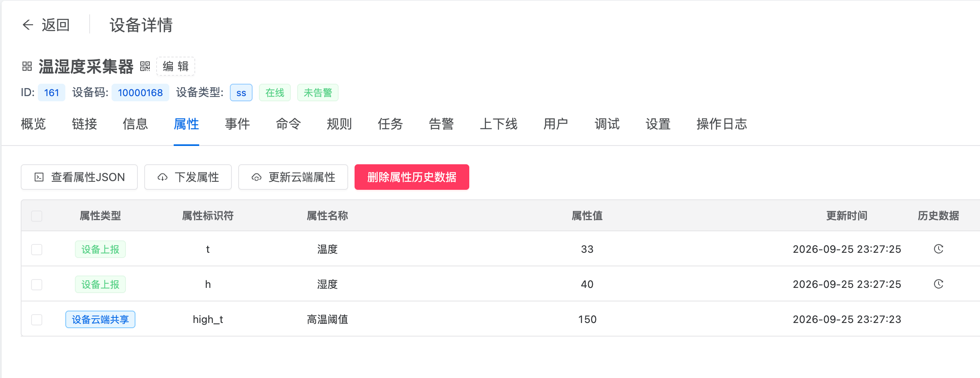980x378 pixels.
Task: Click the temperature value 33
Action: point(587,249)
